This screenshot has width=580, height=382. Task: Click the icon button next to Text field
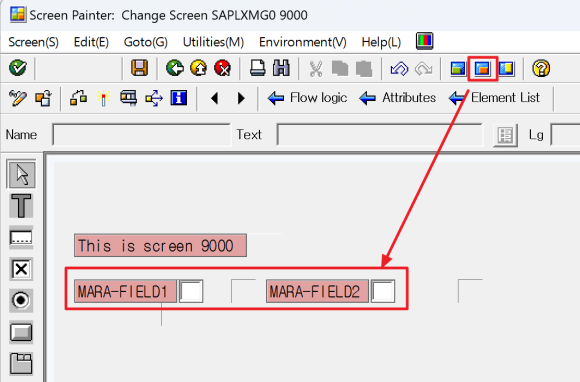pyautogui.click(x=505, y=135)
